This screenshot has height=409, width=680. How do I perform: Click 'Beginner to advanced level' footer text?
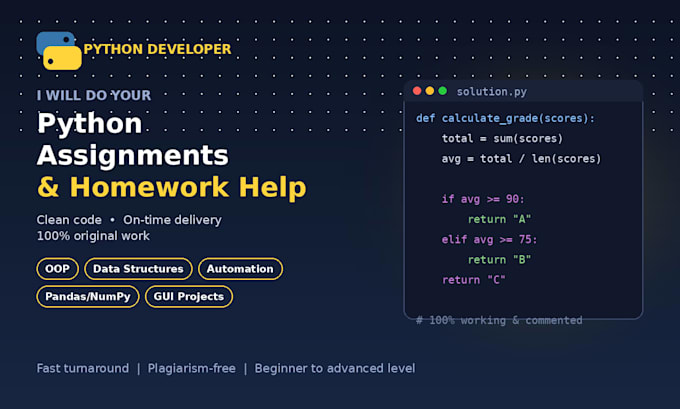335,368
